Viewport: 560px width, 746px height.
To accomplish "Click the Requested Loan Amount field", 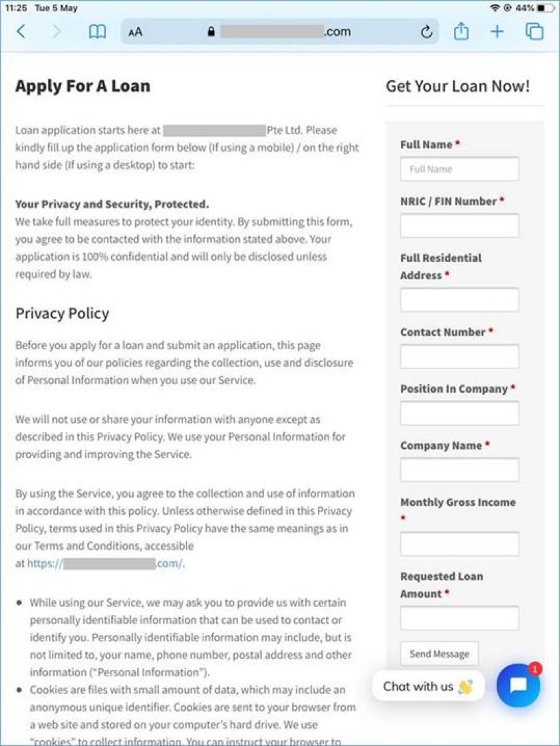I will (459, 618).
